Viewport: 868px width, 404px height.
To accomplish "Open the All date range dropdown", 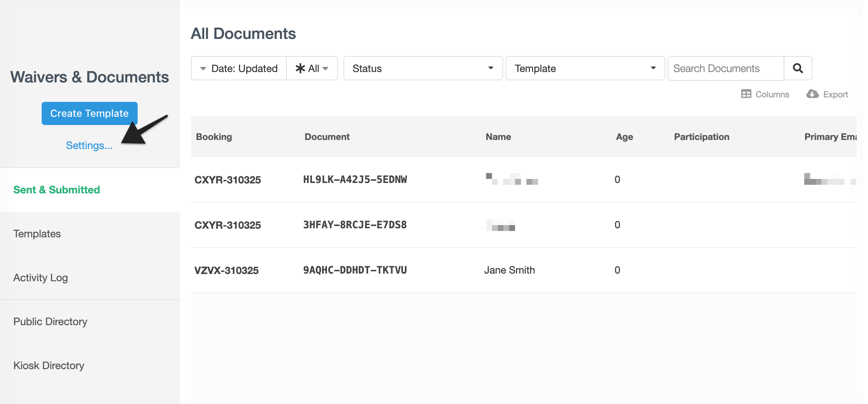I will click(x=312, y=68).
